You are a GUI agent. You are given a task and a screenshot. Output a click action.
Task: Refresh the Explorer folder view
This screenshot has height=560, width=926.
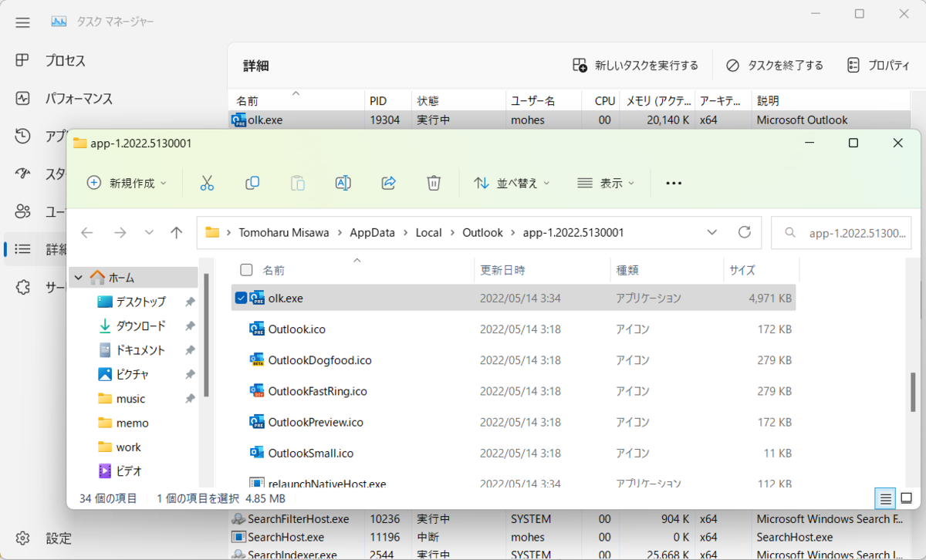click(x=745, y=232)
